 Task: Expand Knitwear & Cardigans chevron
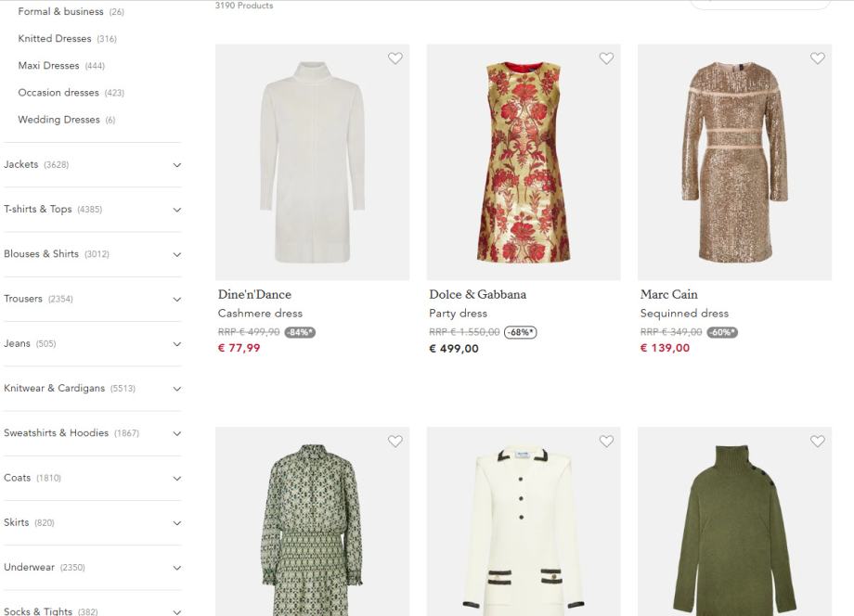click(177, 389)
